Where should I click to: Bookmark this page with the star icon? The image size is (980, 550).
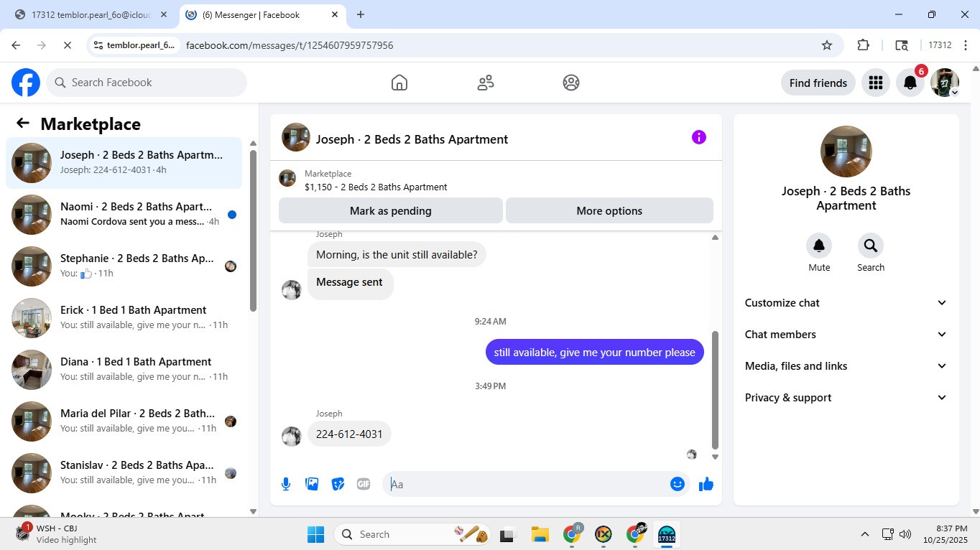(x=827, y=45)
